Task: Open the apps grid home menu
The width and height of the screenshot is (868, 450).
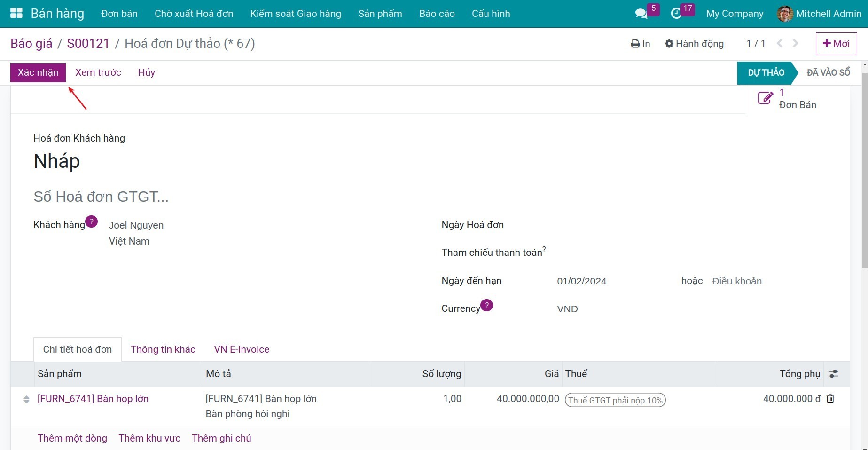Action: [x=16, y=13]
